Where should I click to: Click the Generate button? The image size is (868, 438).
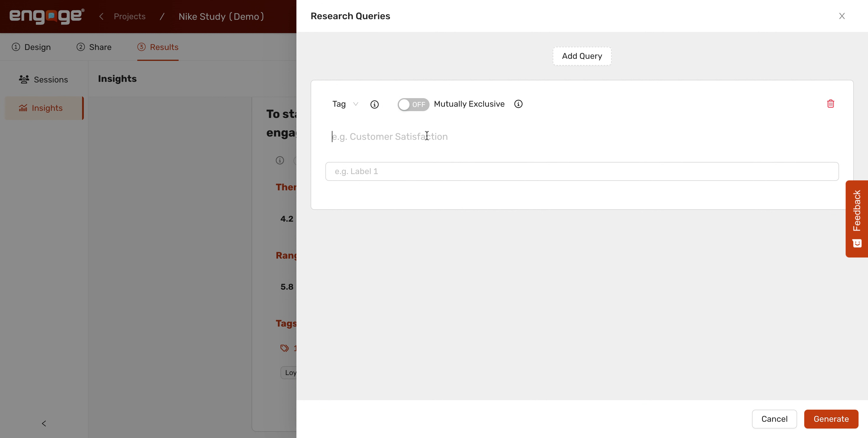pos(831,419)
